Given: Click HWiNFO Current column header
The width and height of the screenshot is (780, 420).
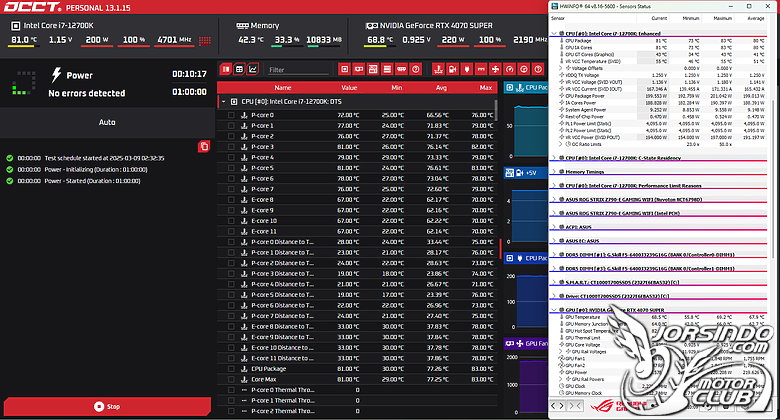Looking at the screenshot, I should click(659, 18).
